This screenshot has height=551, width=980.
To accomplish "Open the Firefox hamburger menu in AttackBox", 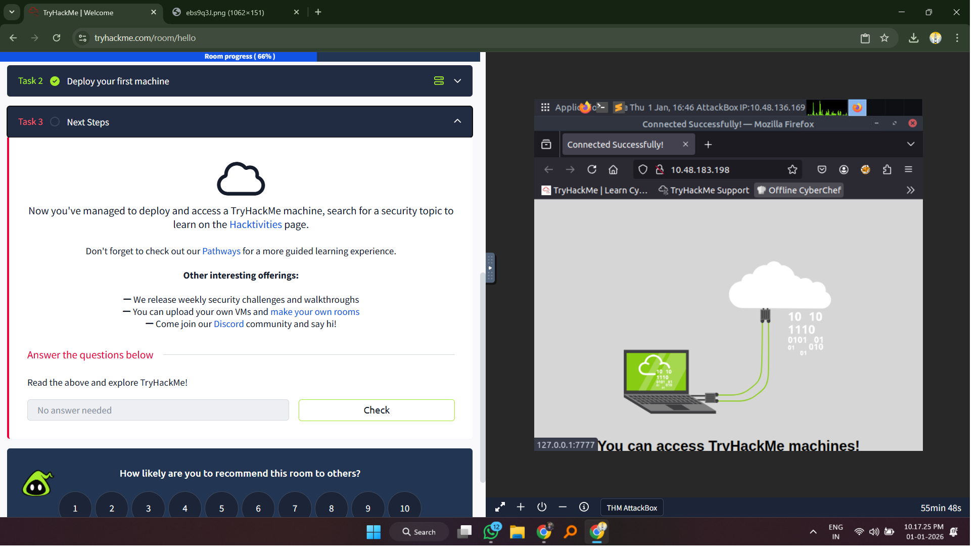I will click(x=908, y=170).
